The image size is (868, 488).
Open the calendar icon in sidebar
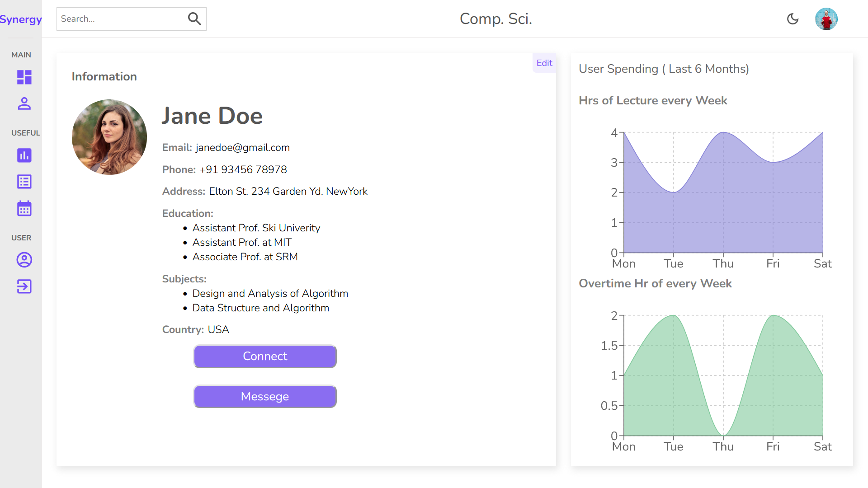click(24, 209)
